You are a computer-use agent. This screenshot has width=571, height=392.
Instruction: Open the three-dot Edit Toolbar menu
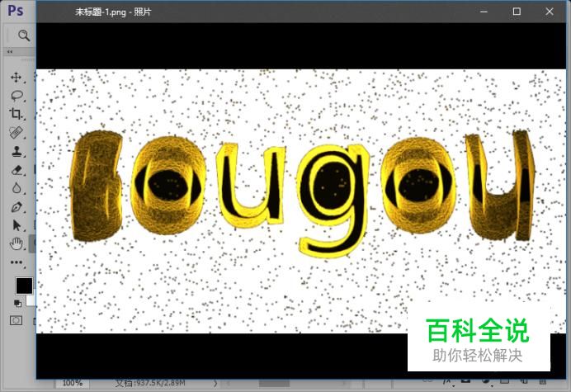tap(17, 262)
